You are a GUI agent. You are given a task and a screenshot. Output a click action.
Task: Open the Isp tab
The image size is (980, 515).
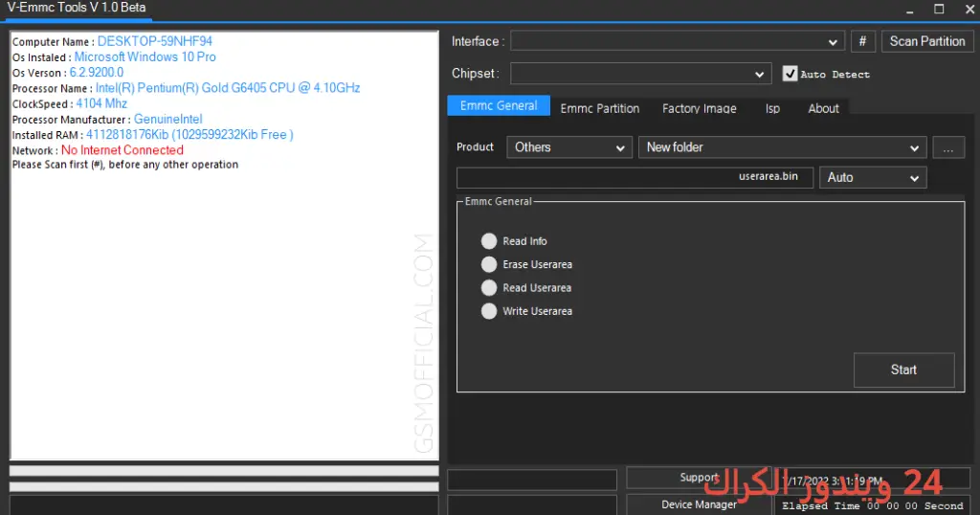pyautogui.click(x=773, y=108)
